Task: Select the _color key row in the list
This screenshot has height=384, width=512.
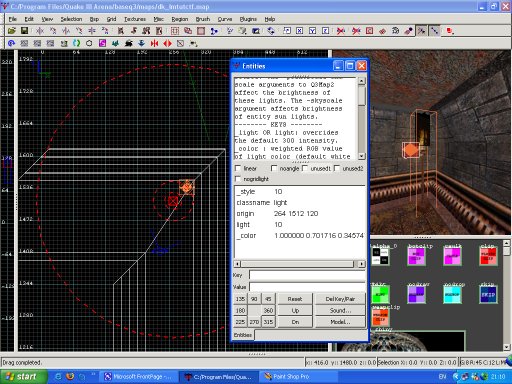Action: click(x=300, y=236)
